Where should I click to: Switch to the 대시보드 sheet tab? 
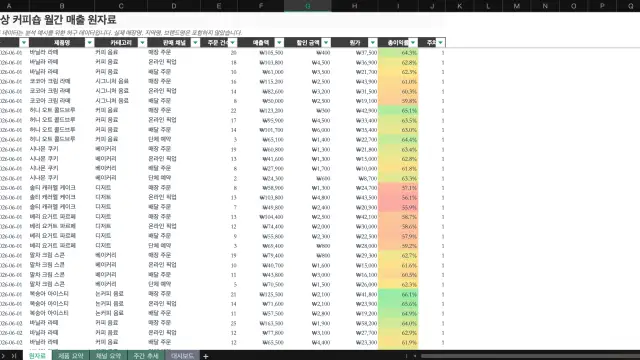click(182, 356)
